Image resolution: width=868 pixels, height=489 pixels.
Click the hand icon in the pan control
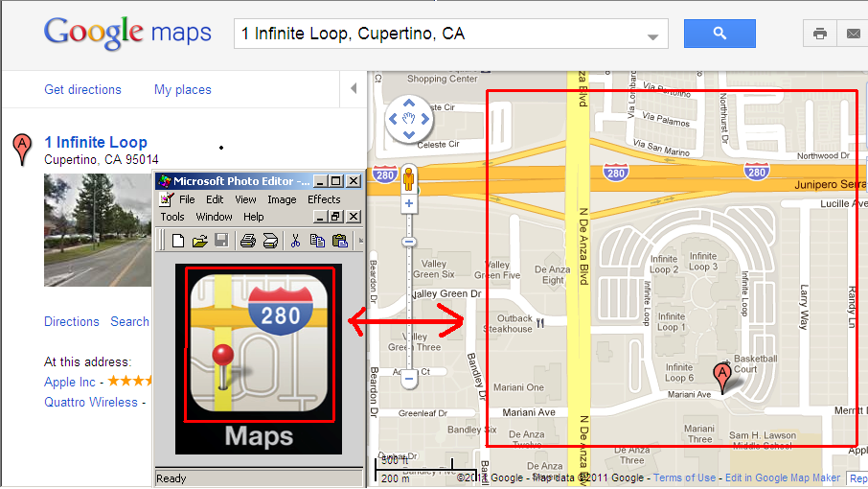[408, 119]
